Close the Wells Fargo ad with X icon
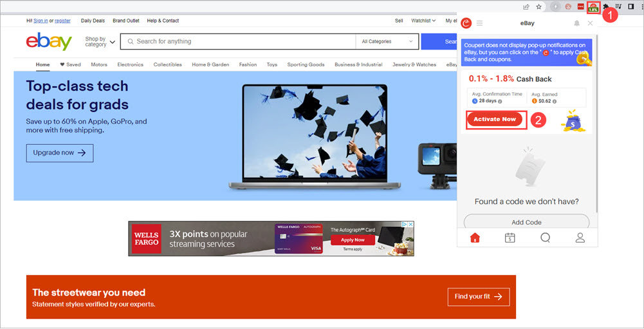 [410, 224]
